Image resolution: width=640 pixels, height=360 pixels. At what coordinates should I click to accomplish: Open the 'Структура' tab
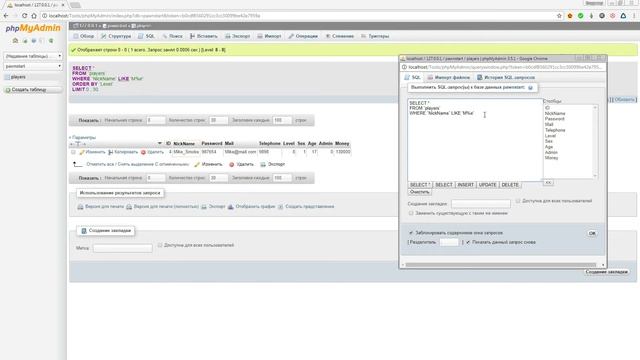116,36
